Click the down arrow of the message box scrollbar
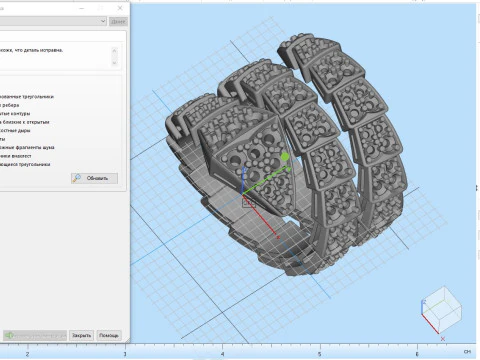Image resolution: width=480 pixels, height=360 pixels. [x=114, y=63]
